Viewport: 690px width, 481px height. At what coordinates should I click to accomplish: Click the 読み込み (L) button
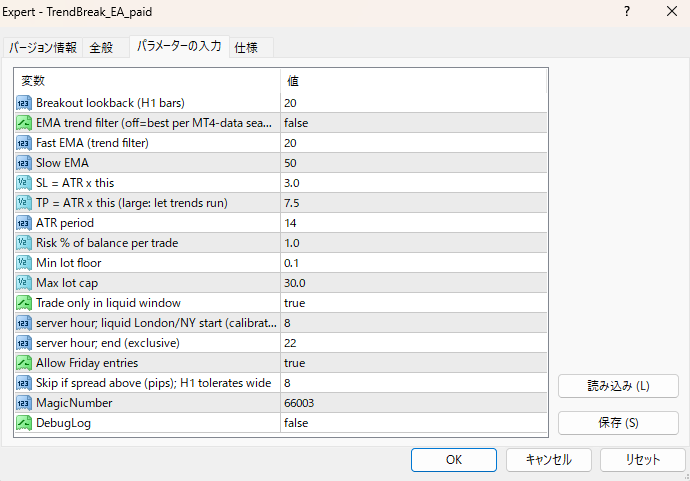pyautogui.click(x=618, y=386)
